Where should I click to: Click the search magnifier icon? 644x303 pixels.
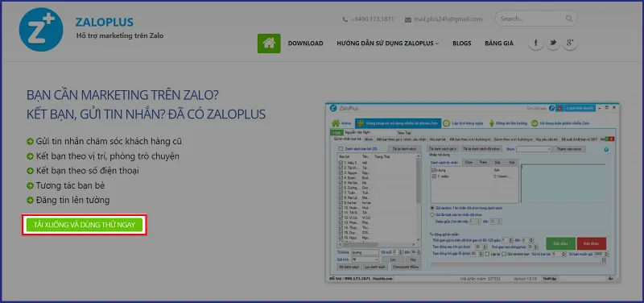pyautogui.click(x=569, y=19)
